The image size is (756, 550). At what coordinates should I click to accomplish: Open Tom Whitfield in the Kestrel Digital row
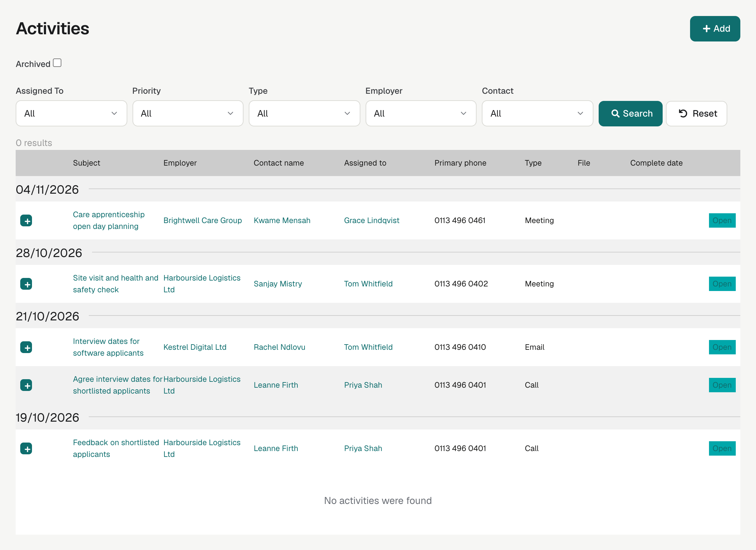pyautogui.click(x=368, y=347)
